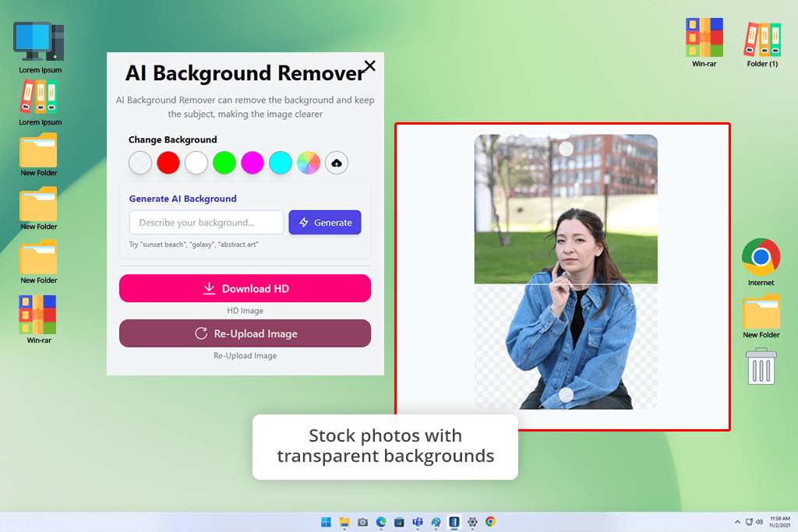Click the volume speaker tray icon
Viewport: 798px width, 532px height.
tap(759, 522)
